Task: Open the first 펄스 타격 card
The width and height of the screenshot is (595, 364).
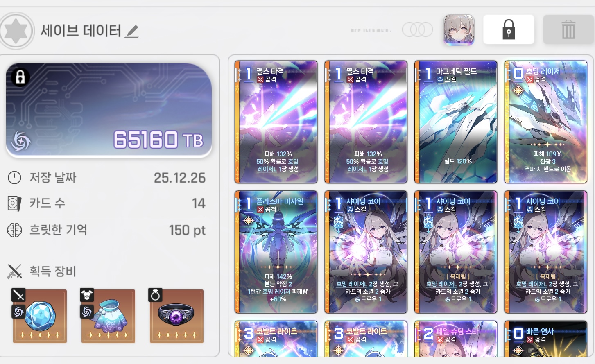Action: (276, 122)
